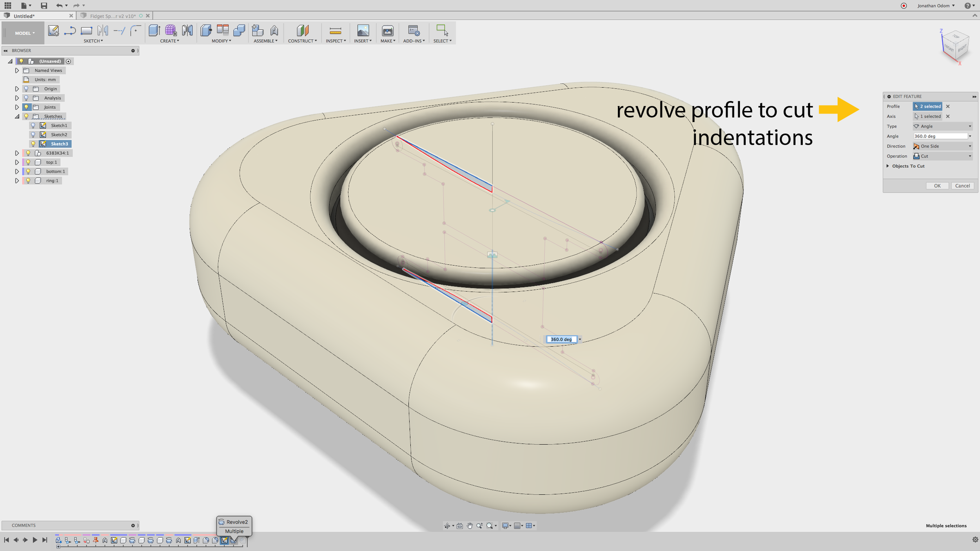Viewport: 980px width, 551px height.
Task: Switch to Fidget Spinner v2 v10 tab
Action: (112, 16)
